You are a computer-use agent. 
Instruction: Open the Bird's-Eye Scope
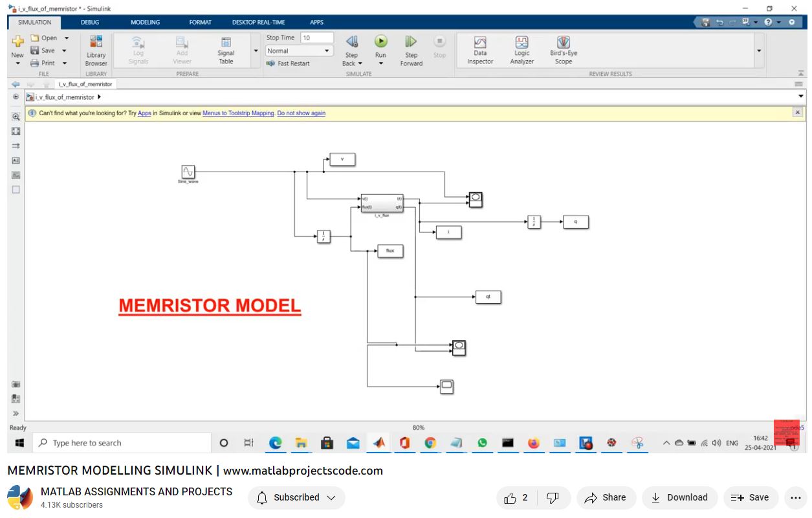click(x=563, y=50)
